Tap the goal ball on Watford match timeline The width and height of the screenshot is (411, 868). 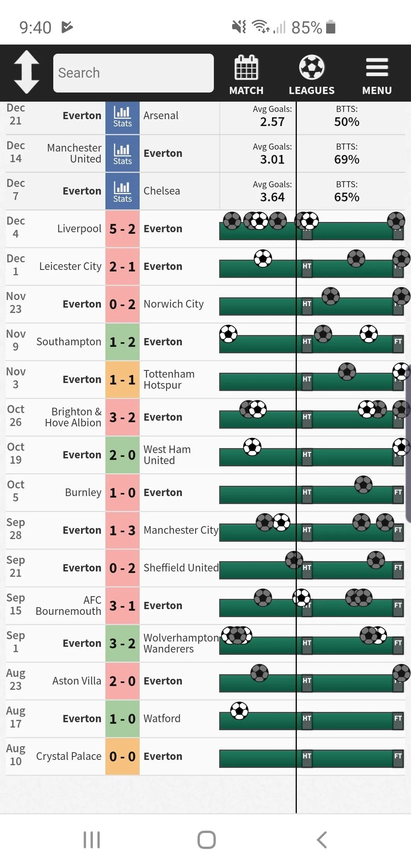(239, 711)
